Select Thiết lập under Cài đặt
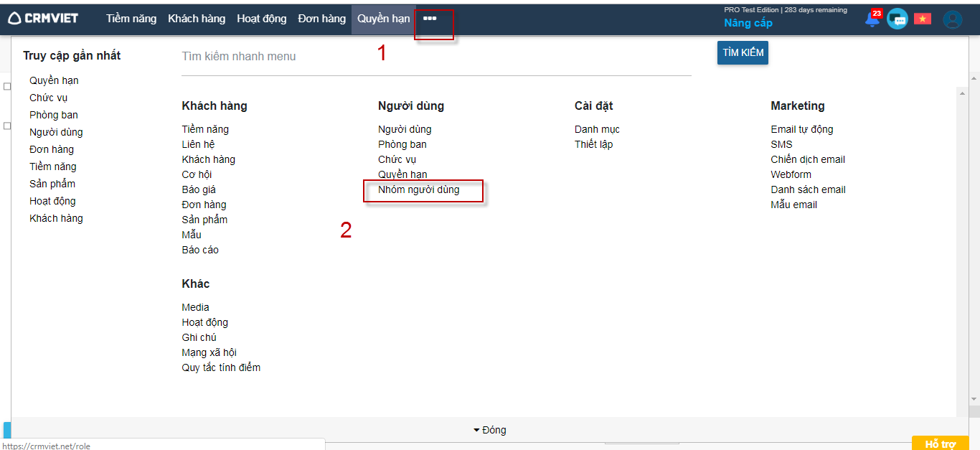Screen dimensions: 980x450 point(593,145)
